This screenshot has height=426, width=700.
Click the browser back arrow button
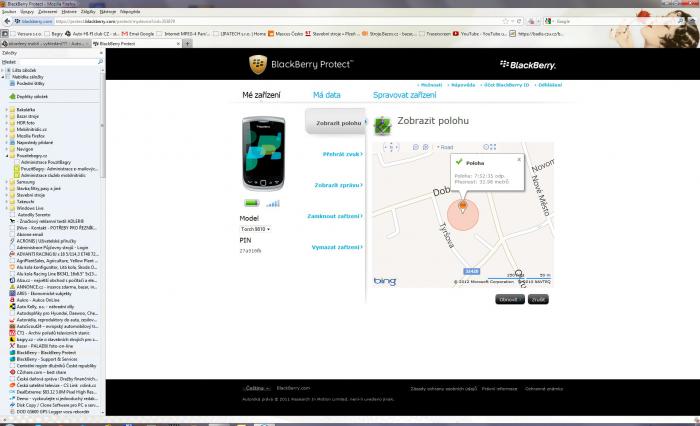point(7,20)
